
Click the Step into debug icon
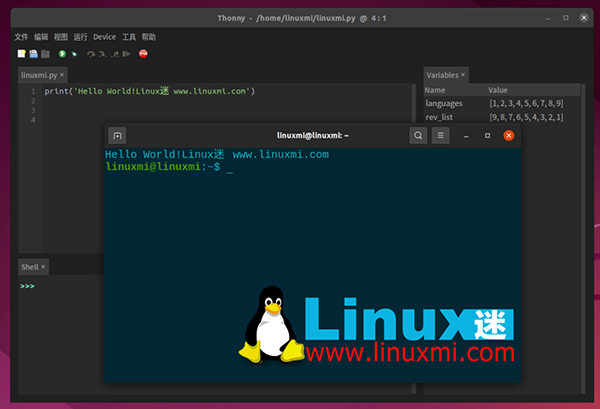(x=102, y=54)
